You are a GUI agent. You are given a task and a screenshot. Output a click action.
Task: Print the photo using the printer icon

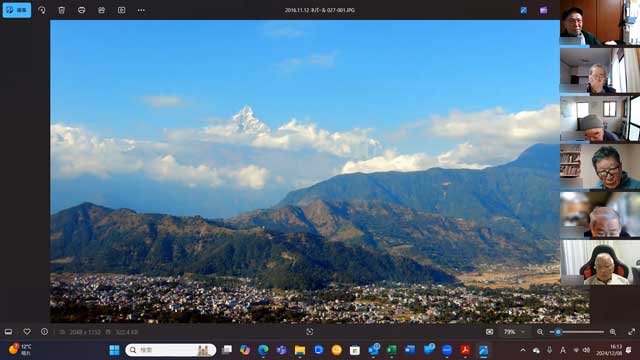click(x=82, y=10)
